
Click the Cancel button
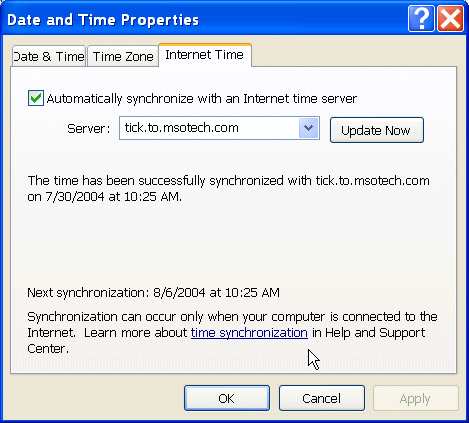(322, 398)
